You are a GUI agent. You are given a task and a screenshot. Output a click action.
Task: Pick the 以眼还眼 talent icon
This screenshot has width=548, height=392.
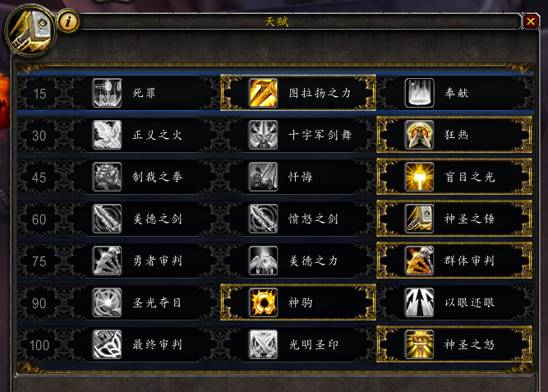(x=419, y=302)
